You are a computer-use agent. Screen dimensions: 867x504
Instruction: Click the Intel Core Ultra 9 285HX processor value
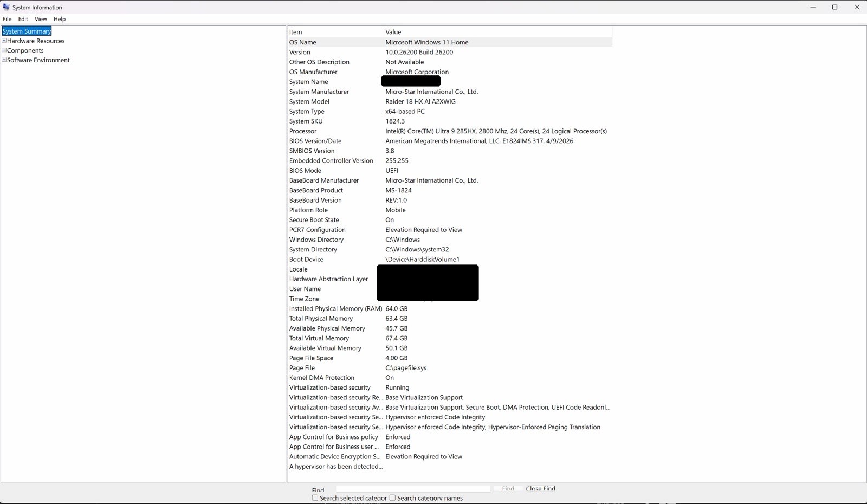click(x=496, y=131)
